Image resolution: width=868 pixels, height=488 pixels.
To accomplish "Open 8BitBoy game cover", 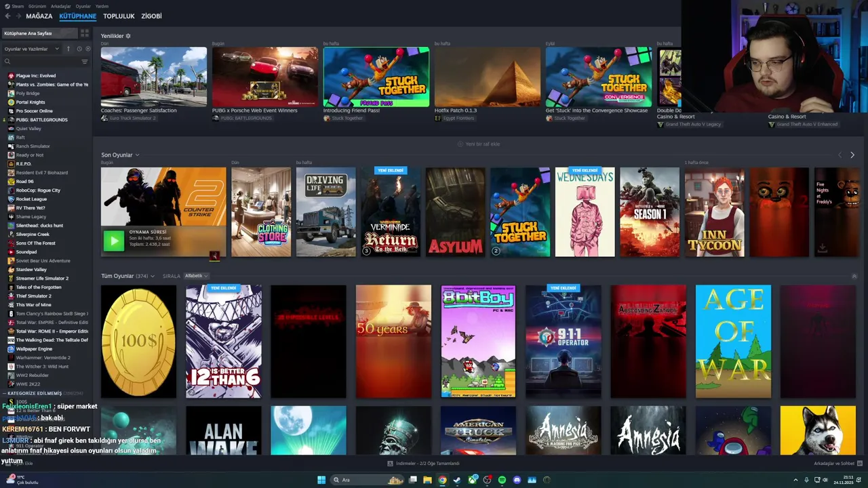I will 478,341.
